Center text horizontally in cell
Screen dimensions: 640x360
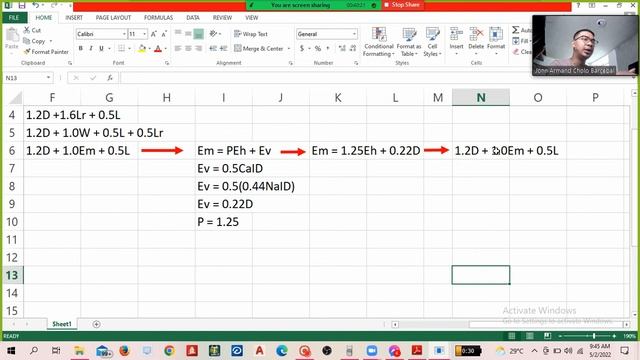coord(188,48)
